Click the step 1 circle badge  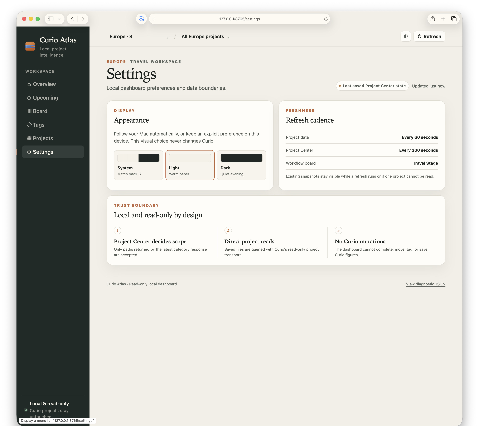point(118,230)
